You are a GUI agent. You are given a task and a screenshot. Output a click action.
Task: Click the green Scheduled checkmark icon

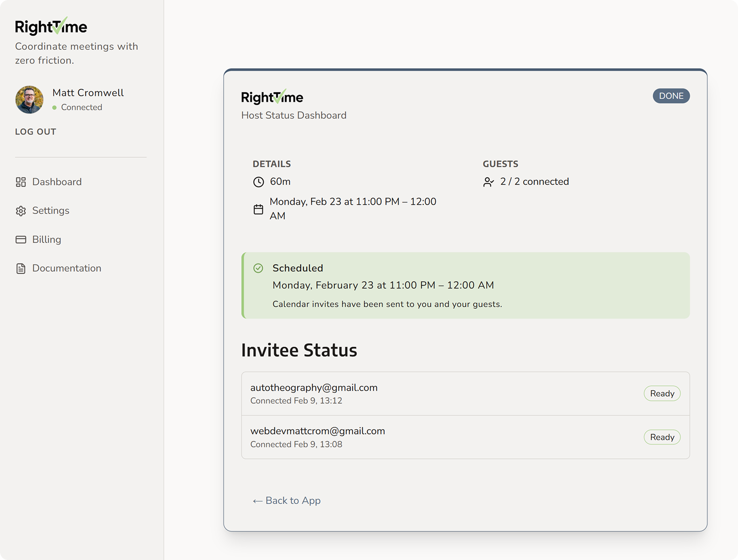pos(258,268)
